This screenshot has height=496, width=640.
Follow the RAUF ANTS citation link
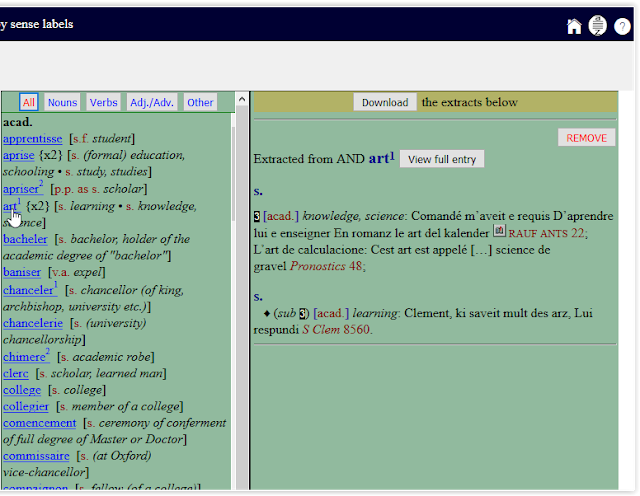click(546, 233)
